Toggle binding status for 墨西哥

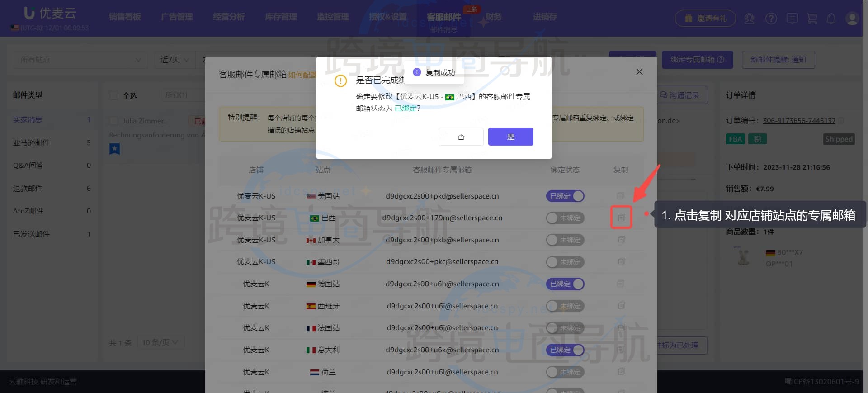pos(565,261)
